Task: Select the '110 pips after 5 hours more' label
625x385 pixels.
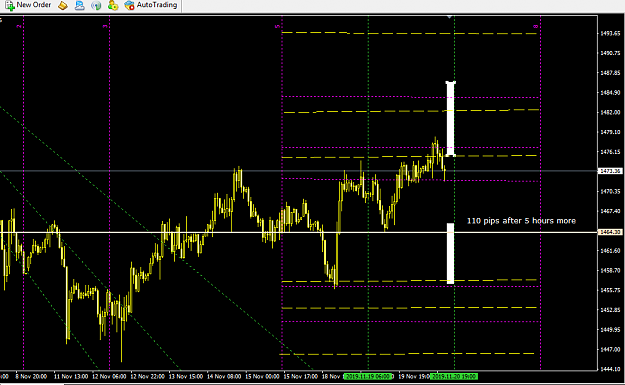Action: click(521, 220)
